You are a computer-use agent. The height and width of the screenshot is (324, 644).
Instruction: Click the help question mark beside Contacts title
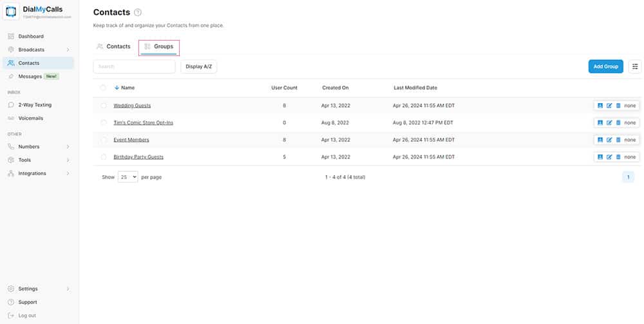click(x=138, y=13)
